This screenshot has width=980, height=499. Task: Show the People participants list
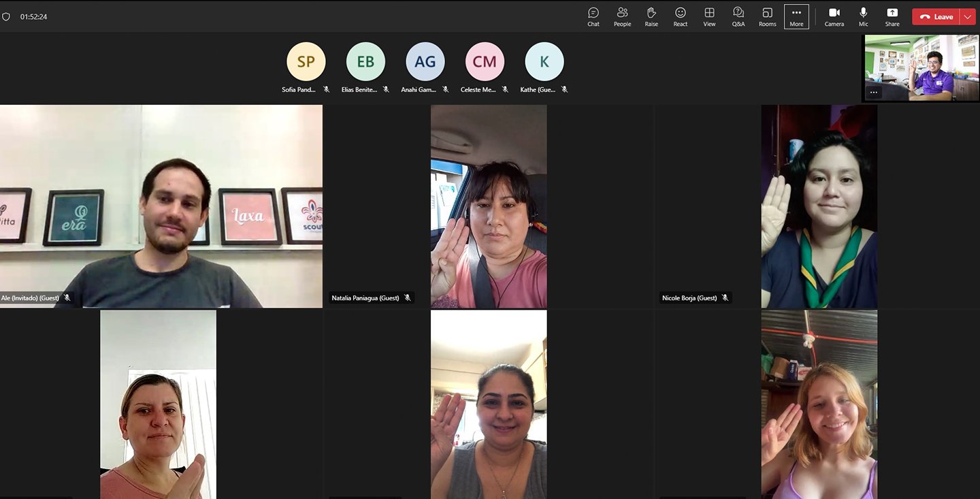pos(622,16)
